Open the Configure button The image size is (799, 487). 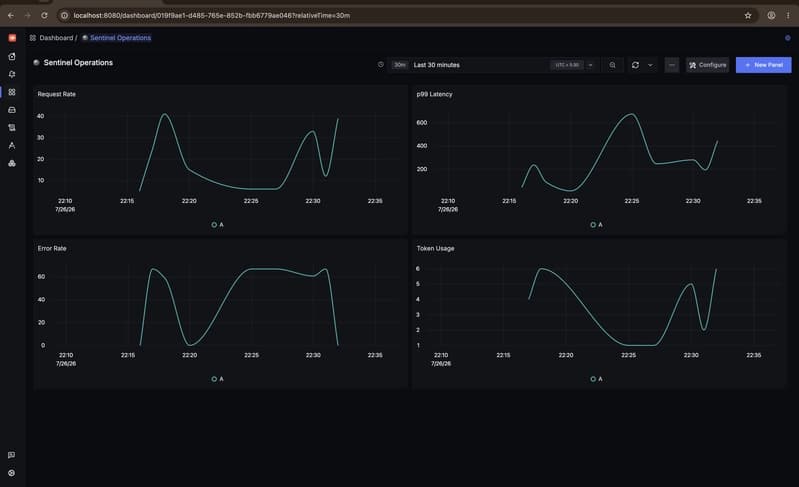[x=708, y=65]
